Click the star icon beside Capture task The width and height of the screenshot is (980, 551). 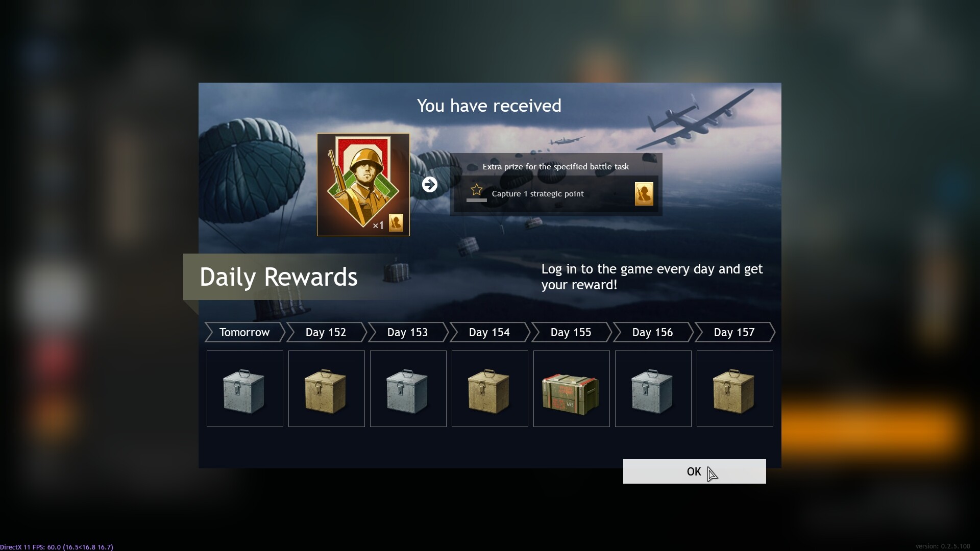click(477, 190)
